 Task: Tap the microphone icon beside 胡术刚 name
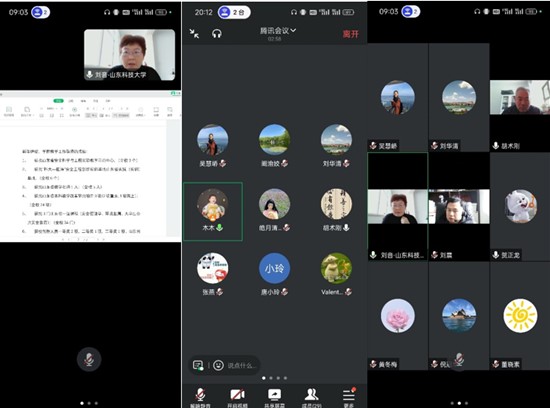pos(346,228)
